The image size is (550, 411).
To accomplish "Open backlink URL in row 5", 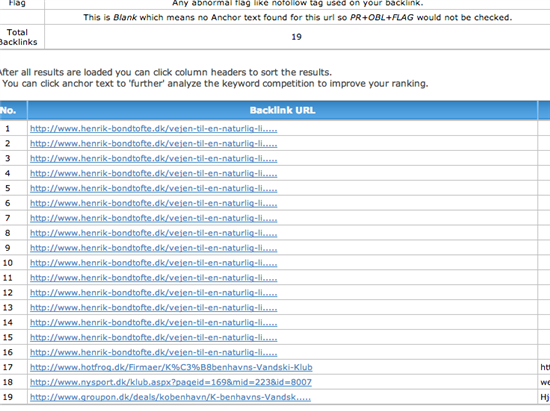I will [154, 188].
